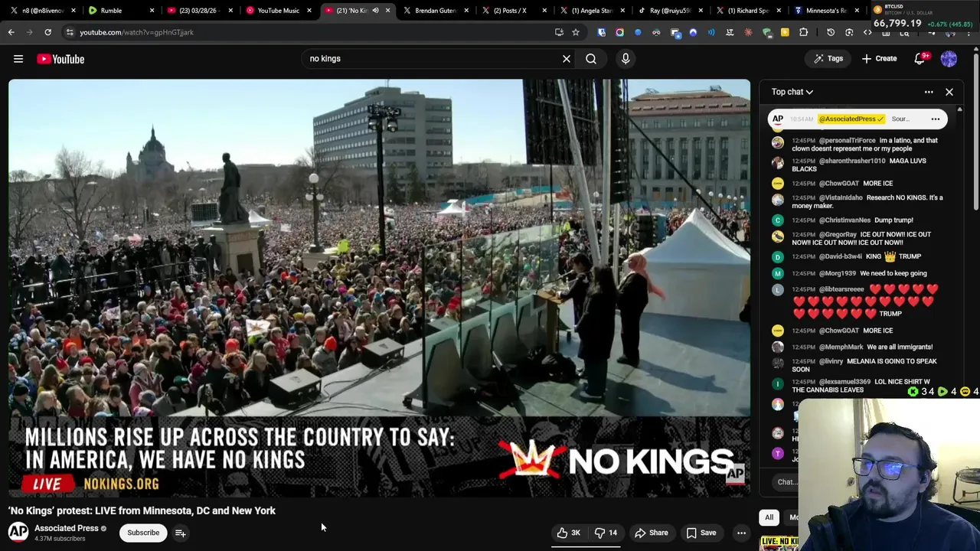Image resolution: width=980 pixels, height=551 pixels.
Task: Open the code brackets extension icon
Action: [x=867, y=32]
